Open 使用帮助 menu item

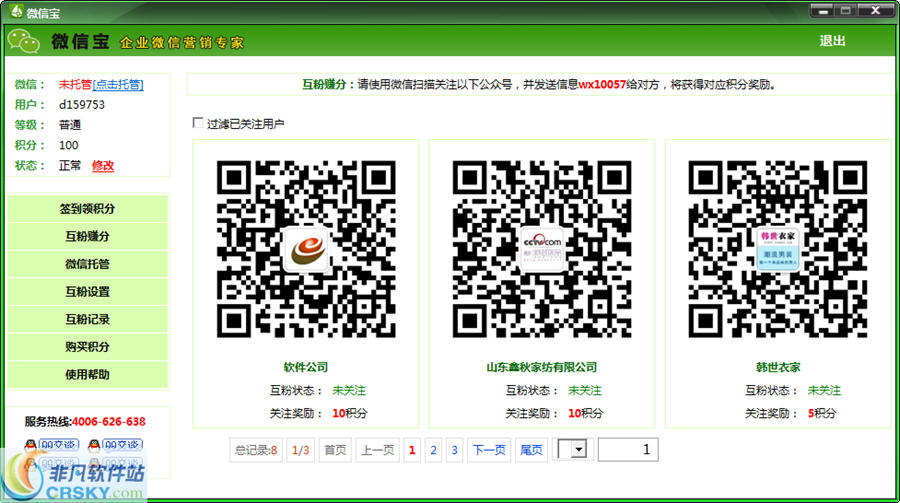pyautogui.click(x=87, y=374)
